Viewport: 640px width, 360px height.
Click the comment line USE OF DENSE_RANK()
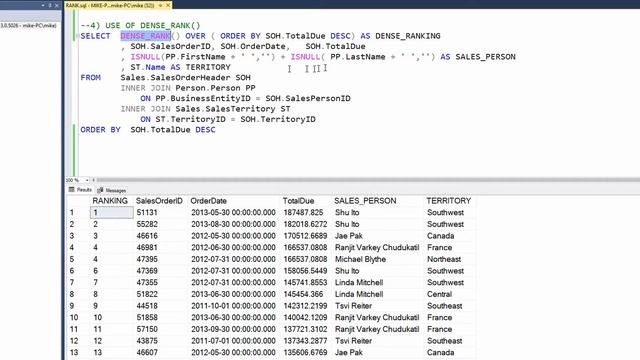point(140,26)
